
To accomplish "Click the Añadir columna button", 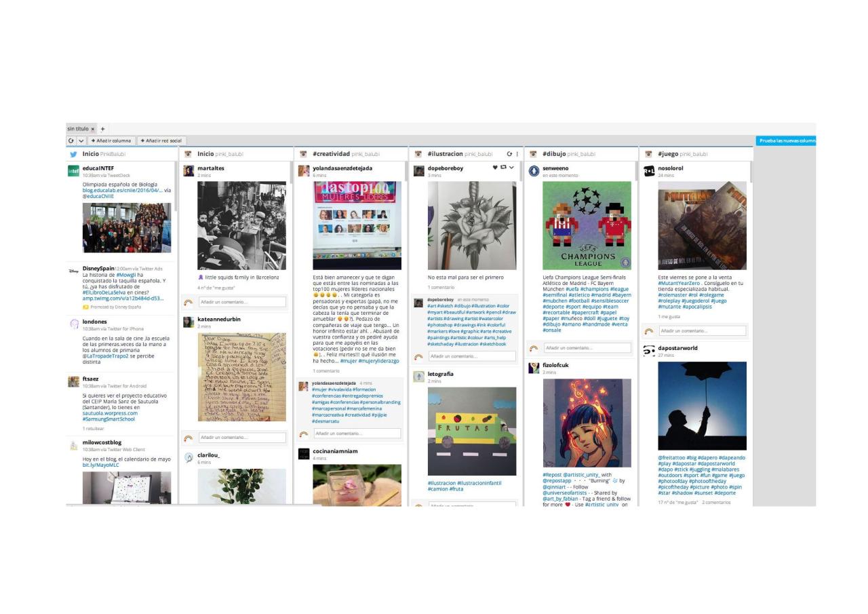I will click(x=111, y=141).
